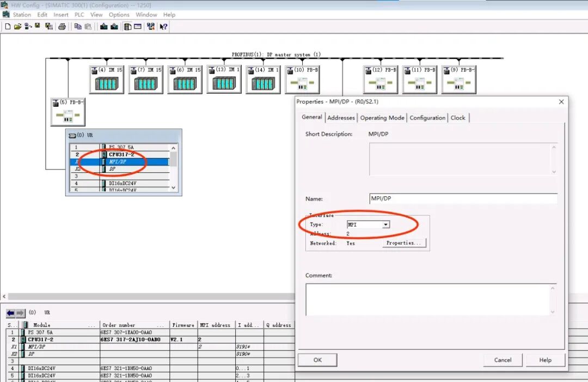Click order number 6ES7 317-2AJ10-0AB0
Image resolution: width=588 pixels, height=382 pixels.
point(130,339)
